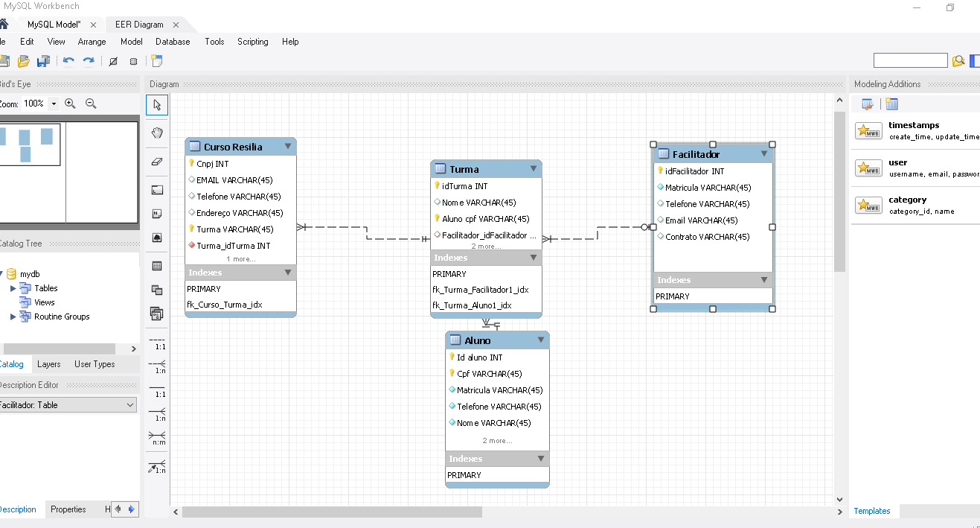This screenshot has width=980, height=528.
Task: Click the diagram vertical scrollbar thumb
Action: [839, 191]
